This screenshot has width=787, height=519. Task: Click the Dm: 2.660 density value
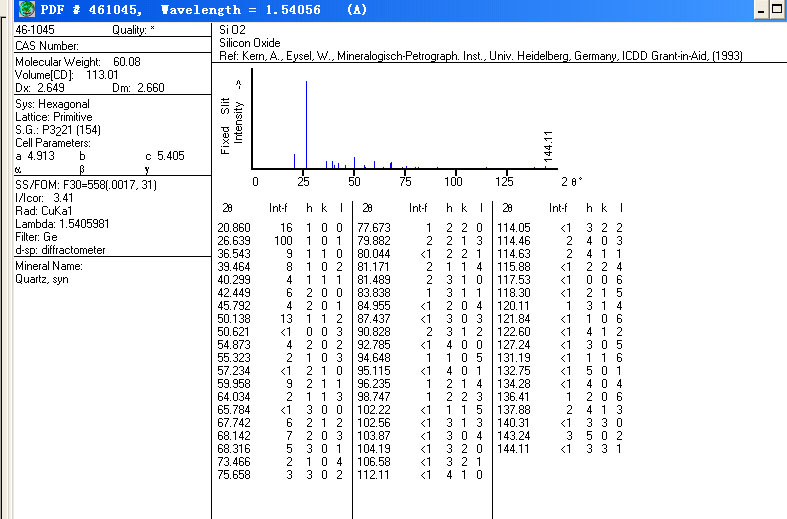(138, 88)
